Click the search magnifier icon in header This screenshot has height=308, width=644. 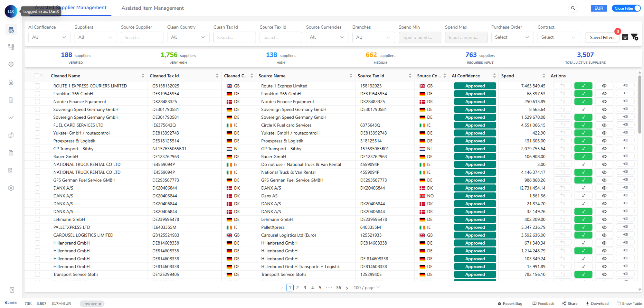point(573,8)
